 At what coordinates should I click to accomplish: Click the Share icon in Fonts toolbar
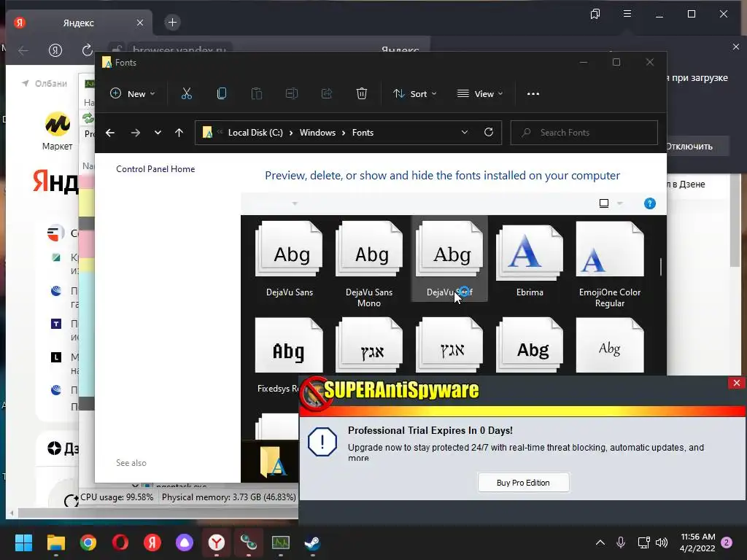click(x=327, y=94)
